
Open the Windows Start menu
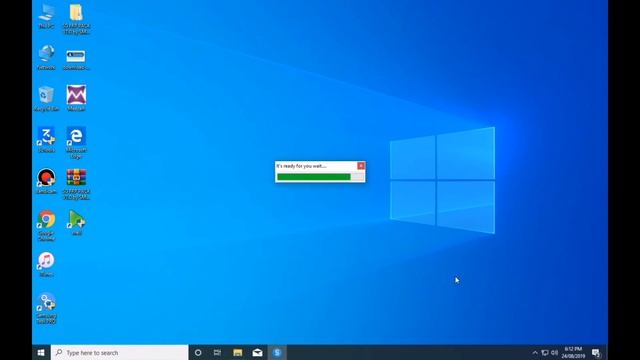[41, 353]
